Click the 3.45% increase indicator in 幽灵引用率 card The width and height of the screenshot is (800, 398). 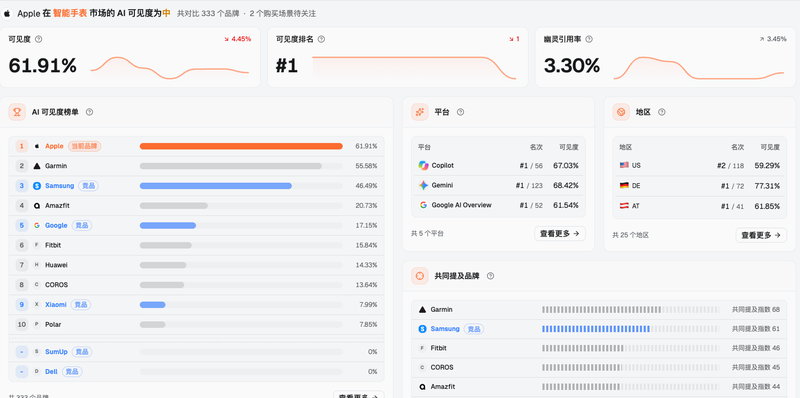pos(772,39)
